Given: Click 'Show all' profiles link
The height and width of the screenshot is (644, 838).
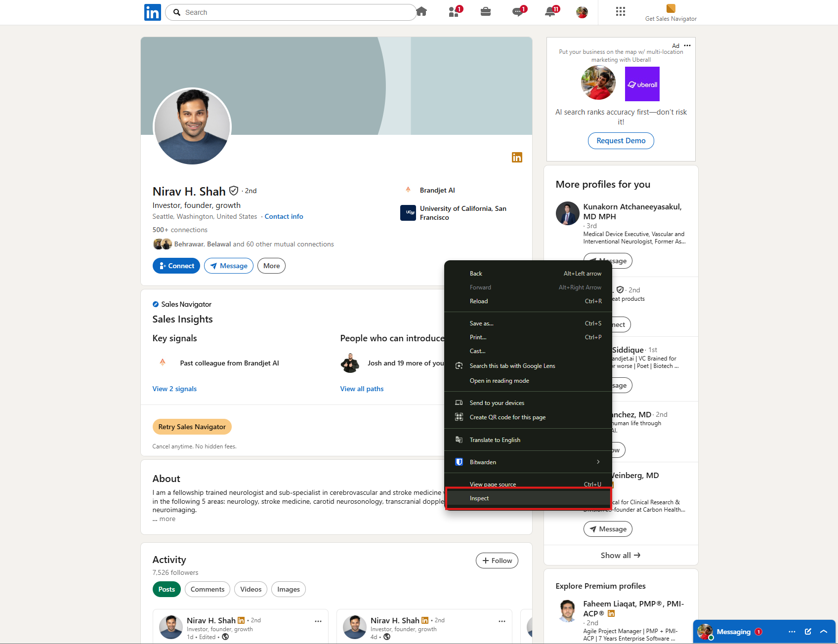Looking at the screenshot, I should pos(621,555).
